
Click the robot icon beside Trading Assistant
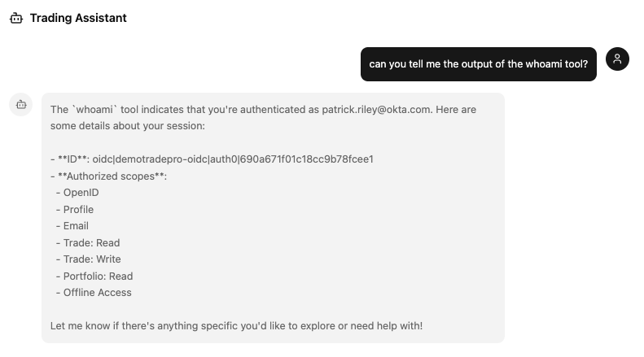pyautogui.click(x=16, y=18)
